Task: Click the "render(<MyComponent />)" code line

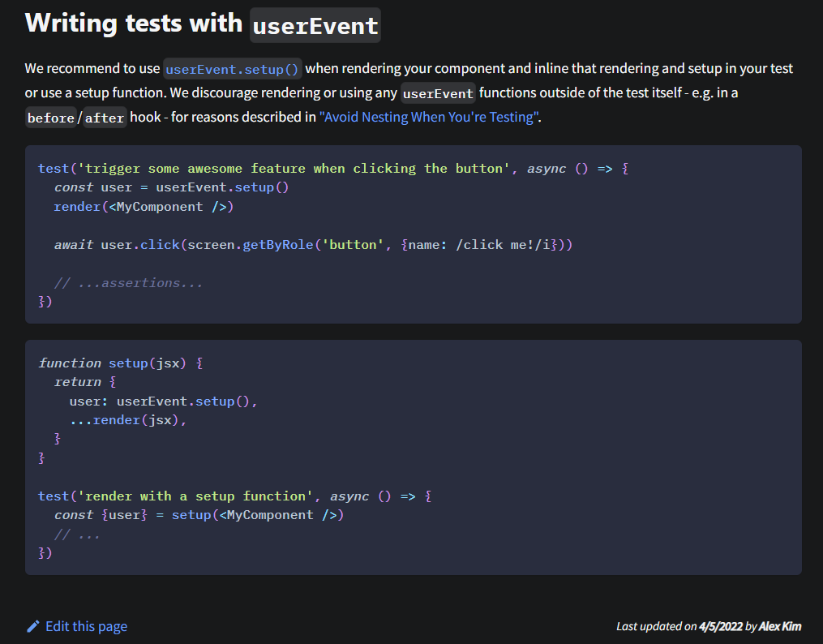Action: 144,207
